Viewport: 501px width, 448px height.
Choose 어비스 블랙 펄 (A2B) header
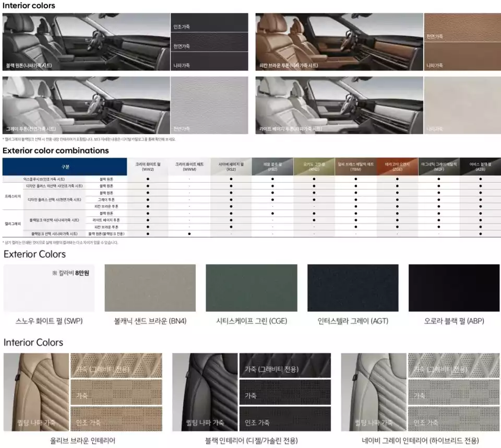(480, 167)
